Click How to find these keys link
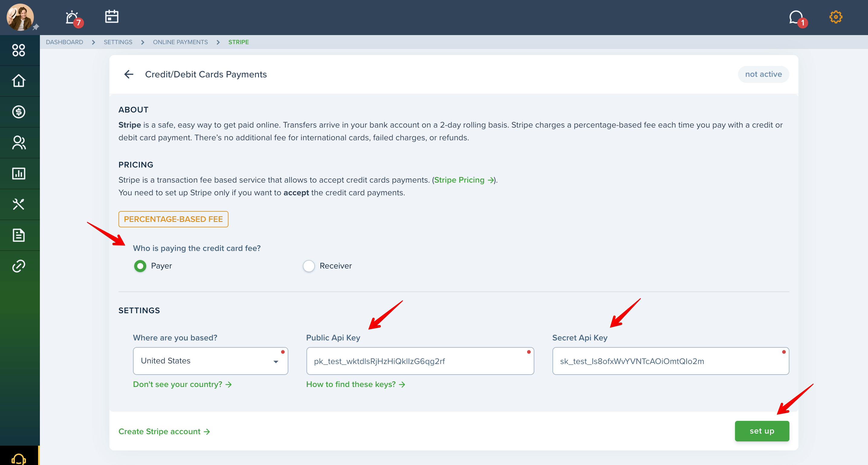 (x=355, y=384)
